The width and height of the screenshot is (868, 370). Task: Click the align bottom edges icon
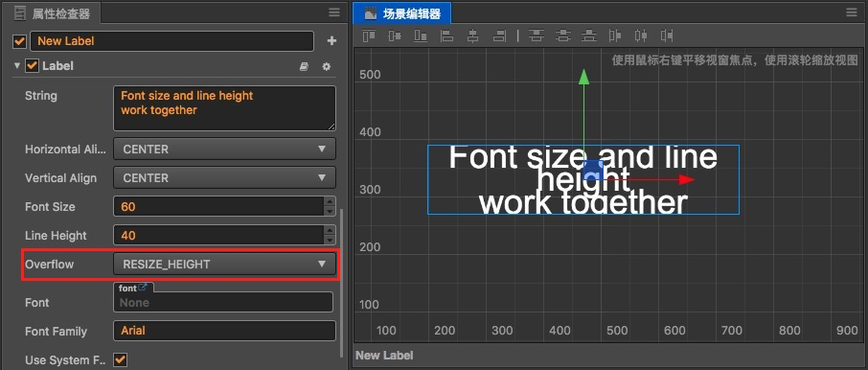point(421,36)
